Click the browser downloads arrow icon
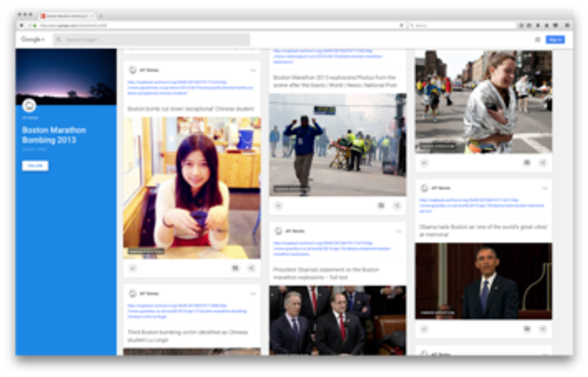This screenshot has width=588, height=377. pyautogui.click(x=537, y=25)
